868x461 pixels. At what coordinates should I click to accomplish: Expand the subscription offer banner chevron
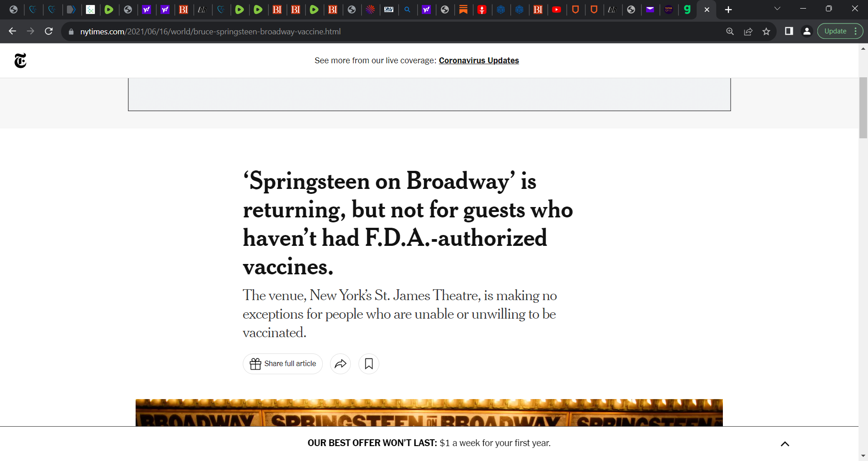point(785,444)
